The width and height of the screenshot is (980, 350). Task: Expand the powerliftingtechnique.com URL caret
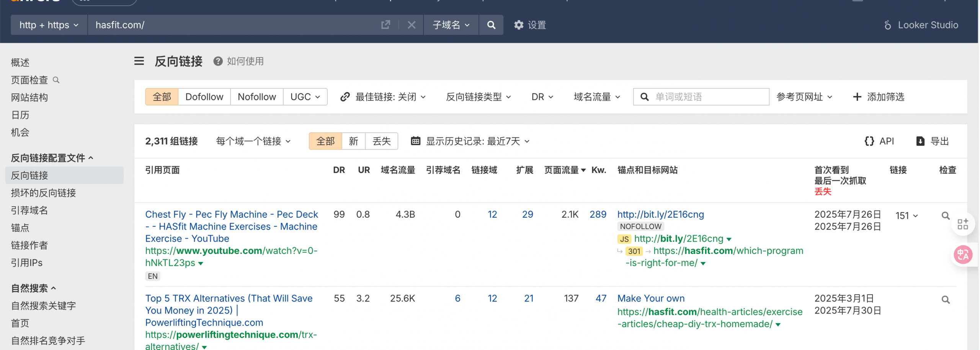pyautogui.click(x=204, y=347)
